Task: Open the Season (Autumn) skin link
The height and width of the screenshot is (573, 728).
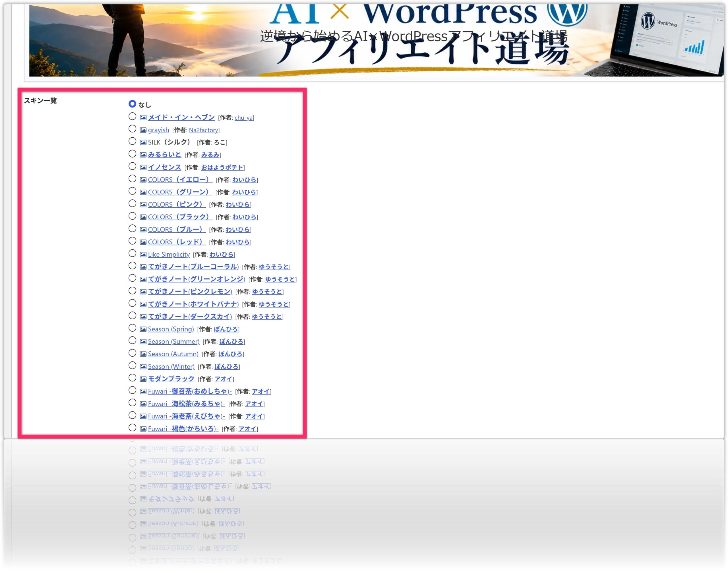Action: click(x=173, y=354)
